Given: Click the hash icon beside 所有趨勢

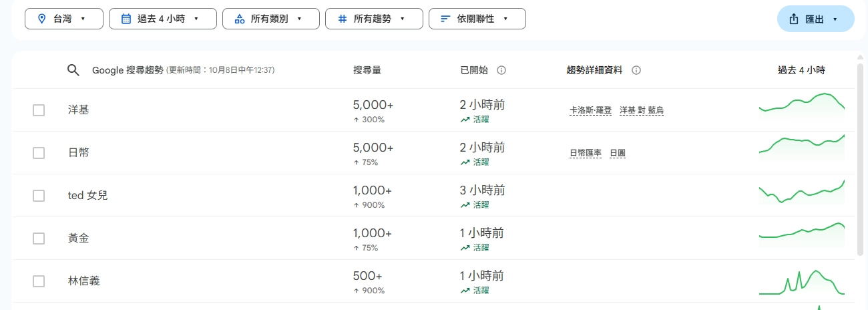Looking at the screenshot, I should point(342,19).
